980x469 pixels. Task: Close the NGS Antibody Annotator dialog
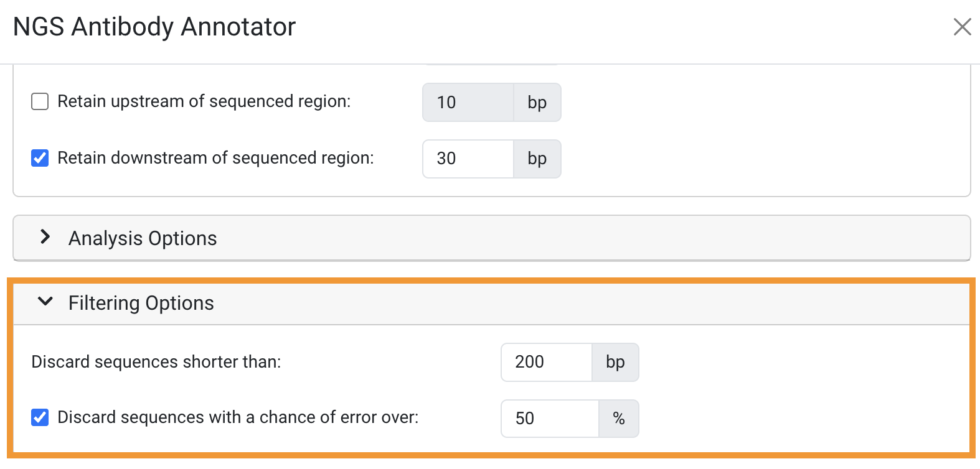[x=962, y=27]
